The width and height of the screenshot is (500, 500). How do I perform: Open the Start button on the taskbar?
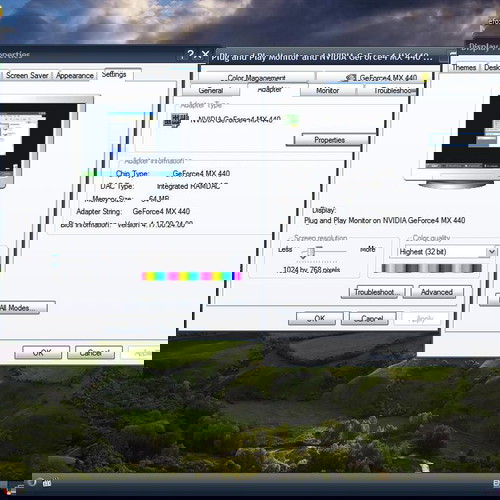[9, 487]
